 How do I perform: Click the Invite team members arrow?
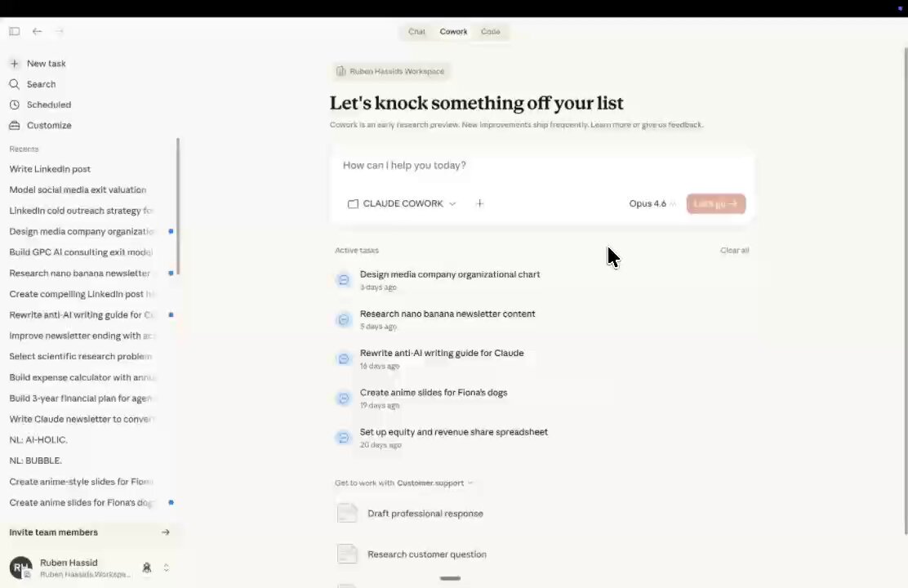(166, 532)
